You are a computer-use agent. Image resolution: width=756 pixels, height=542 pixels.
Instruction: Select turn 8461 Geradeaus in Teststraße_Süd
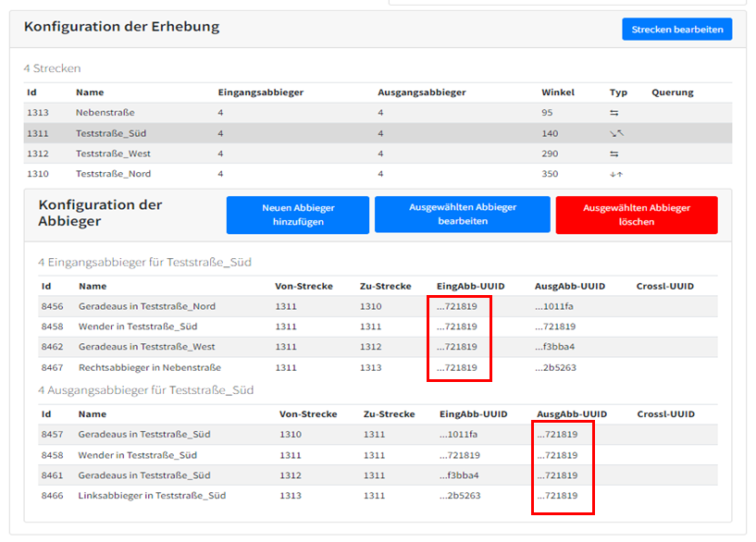[378, 475]
